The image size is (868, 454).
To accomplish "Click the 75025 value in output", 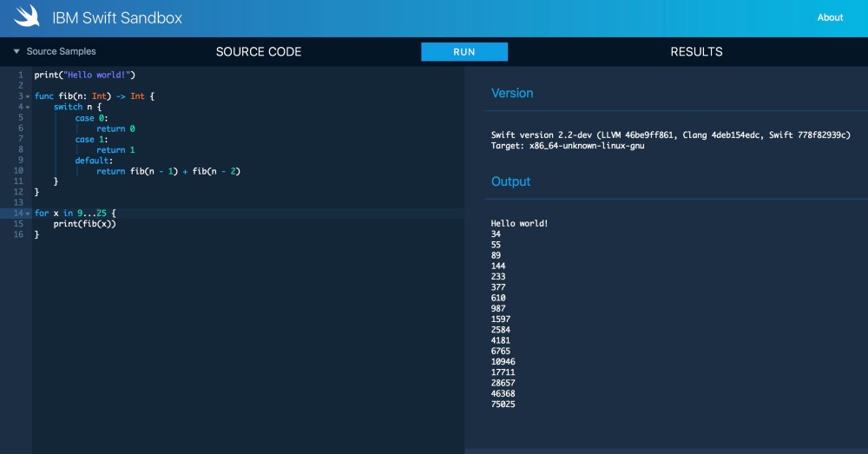I will tap(504, 404).
